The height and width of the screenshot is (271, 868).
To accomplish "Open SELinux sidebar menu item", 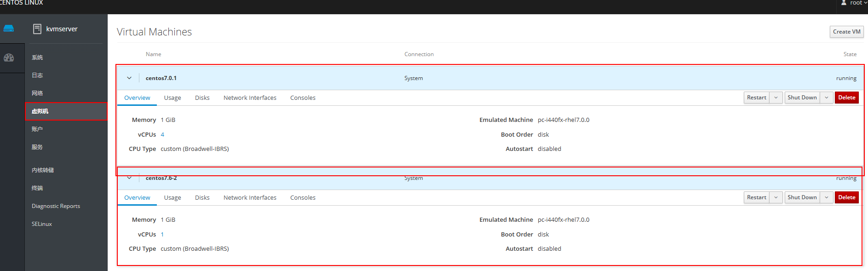I will point(42,224).
